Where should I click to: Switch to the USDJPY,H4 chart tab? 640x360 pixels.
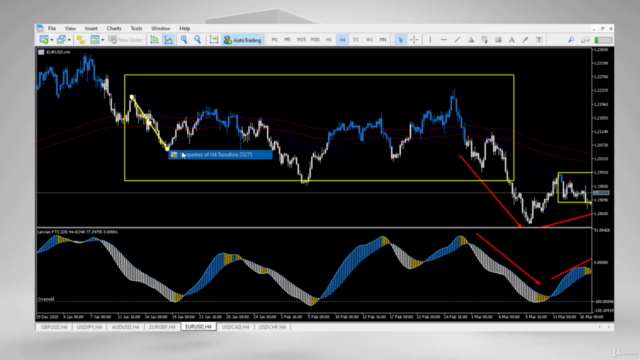tap(90, 327)
